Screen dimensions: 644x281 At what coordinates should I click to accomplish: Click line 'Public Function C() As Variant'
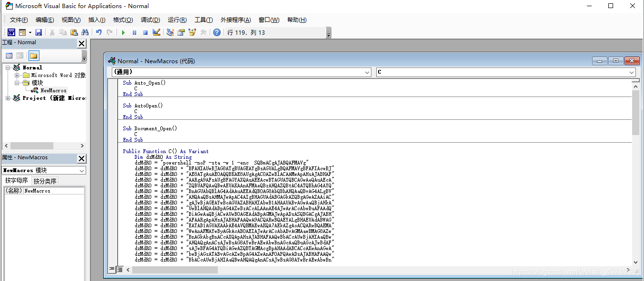click(166, 151)
